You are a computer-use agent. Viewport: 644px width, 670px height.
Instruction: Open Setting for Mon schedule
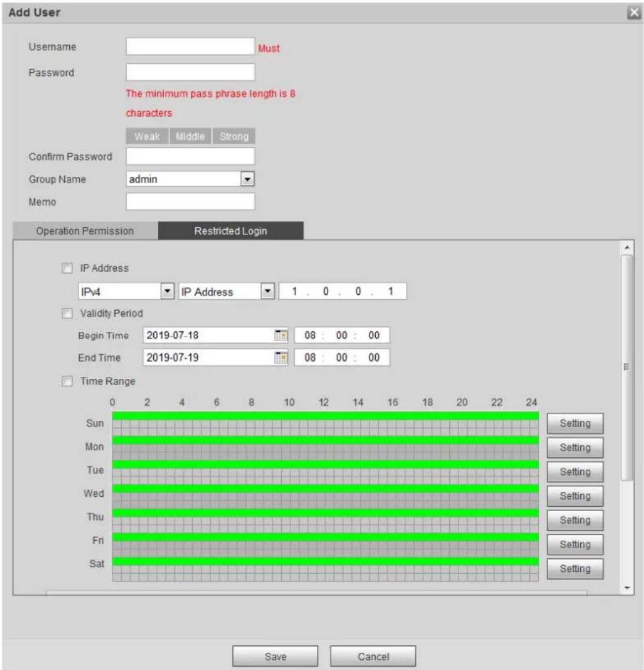(x=575, y=447)
